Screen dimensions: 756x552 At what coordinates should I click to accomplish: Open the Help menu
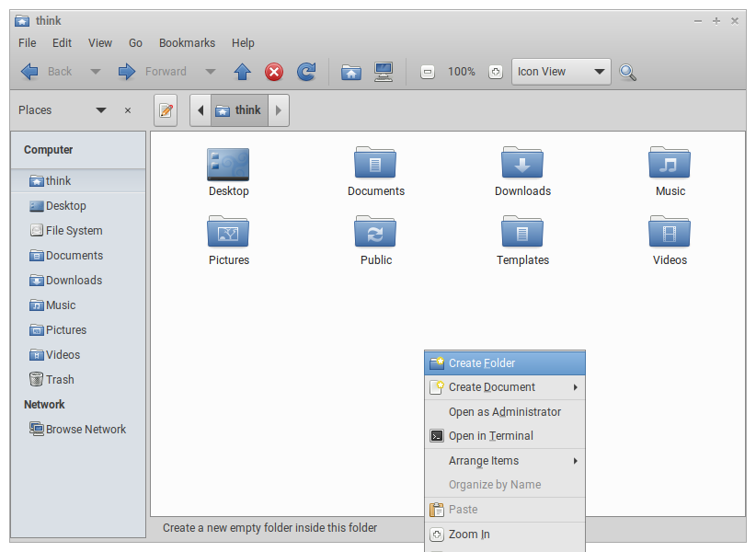[243, 43]
